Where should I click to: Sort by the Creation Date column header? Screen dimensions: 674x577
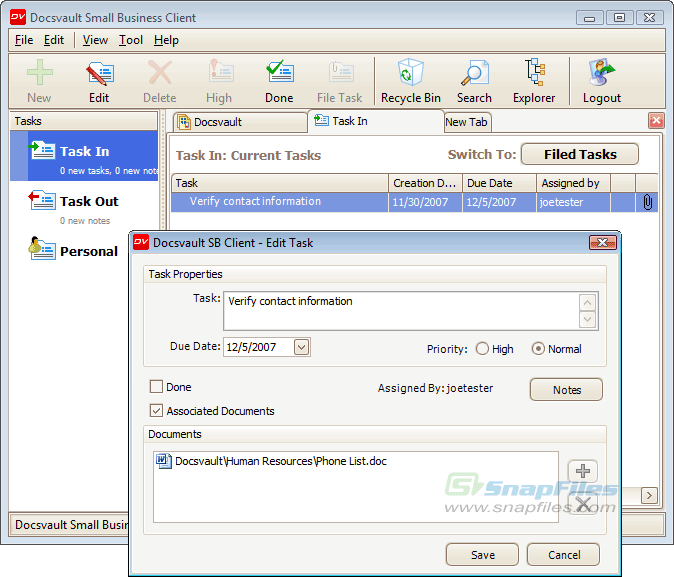click(426, 183)
